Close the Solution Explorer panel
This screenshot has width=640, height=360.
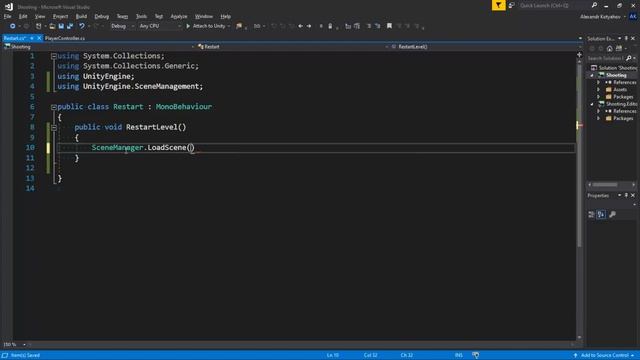(633, 38)
